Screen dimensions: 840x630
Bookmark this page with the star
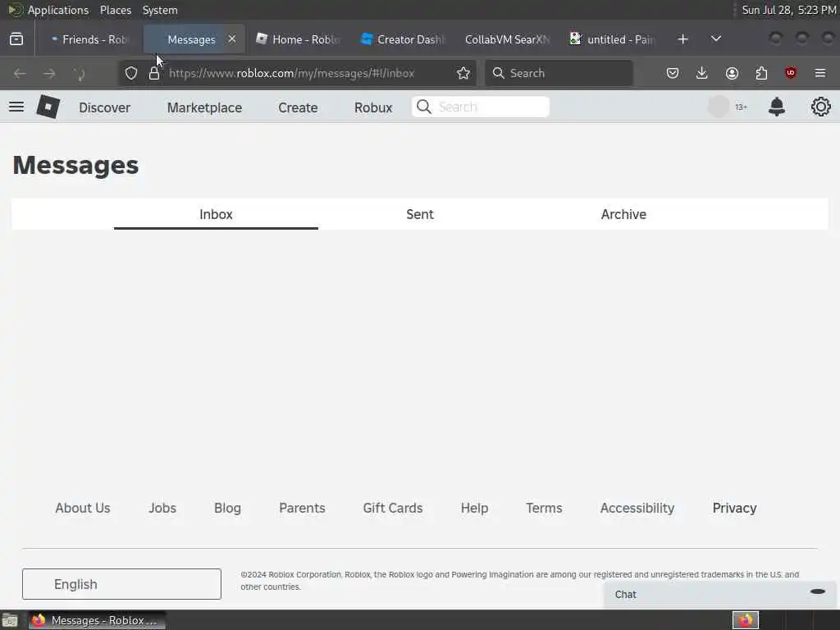pos(463,73)
